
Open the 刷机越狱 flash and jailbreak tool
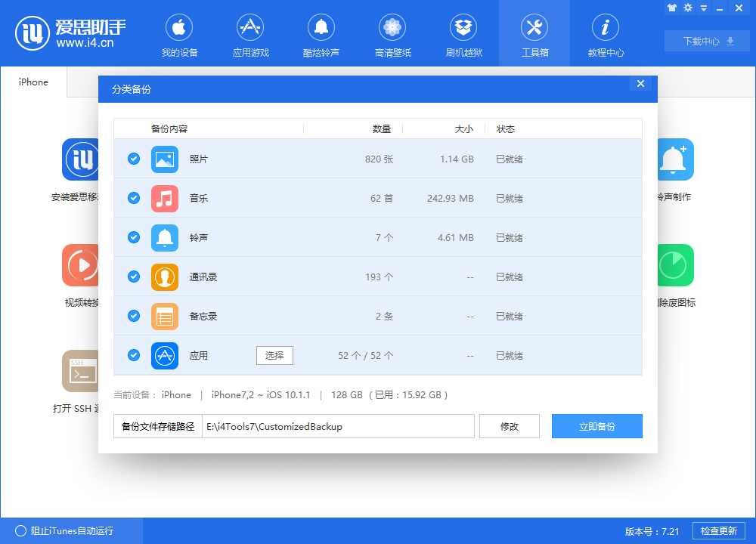click(x=463, y=34)
